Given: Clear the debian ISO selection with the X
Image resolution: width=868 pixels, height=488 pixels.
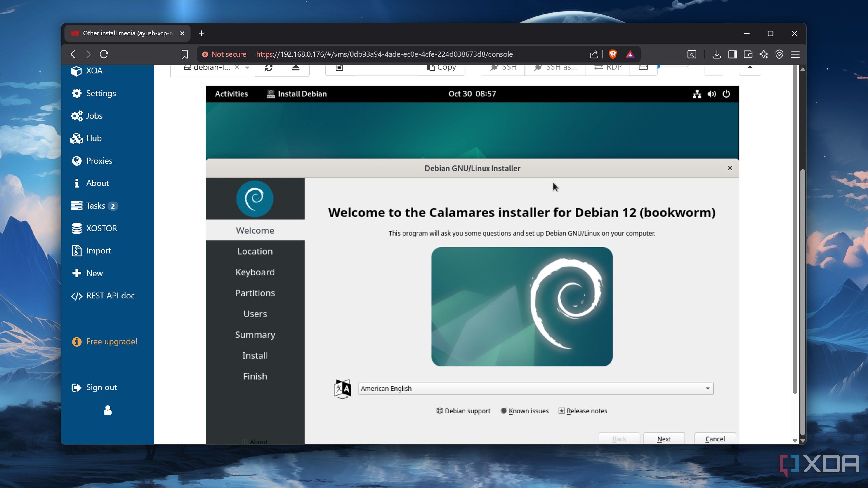Looking at the screenshot, I should pyautogui.click(x=237, y=67).
